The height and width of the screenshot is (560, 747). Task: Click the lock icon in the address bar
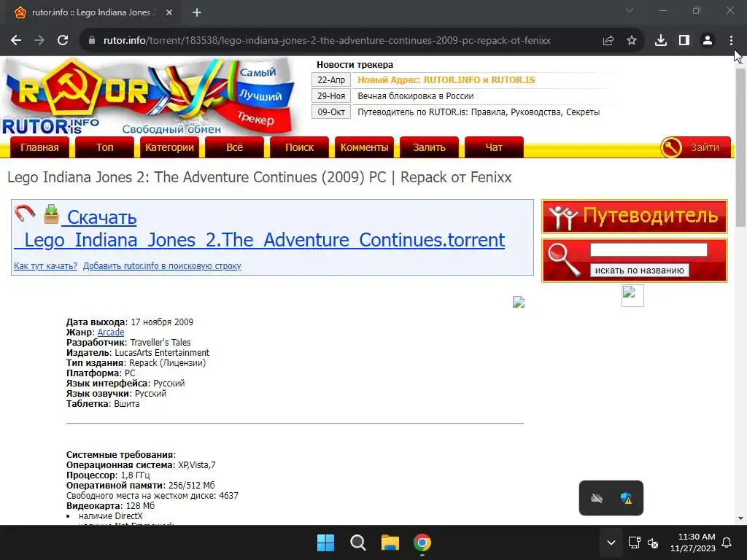[x=92, y=41]
